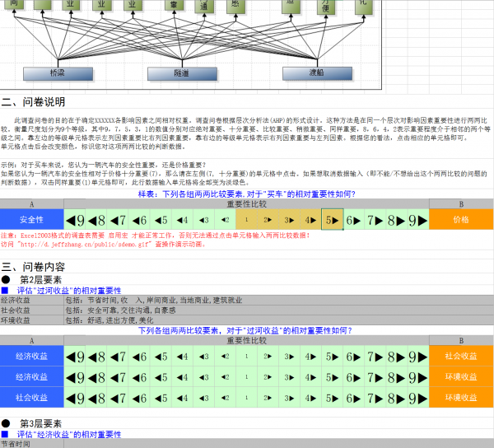Image resolution: width=494 pixels, height=448 pixels.
Task: Click orange 社会收益 cell in column B
Action: (461, 357)
